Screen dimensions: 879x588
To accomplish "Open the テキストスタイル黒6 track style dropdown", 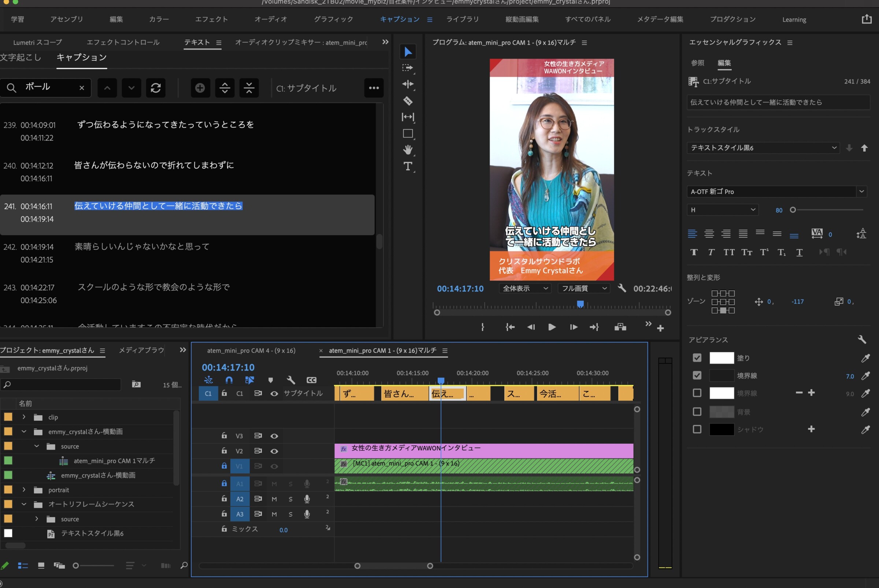I will [763, 148].
